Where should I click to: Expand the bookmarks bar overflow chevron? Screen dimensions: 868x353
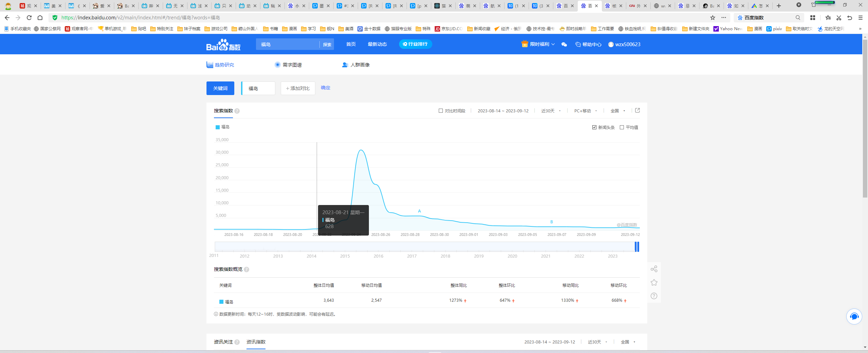click(x=860, y=29)
